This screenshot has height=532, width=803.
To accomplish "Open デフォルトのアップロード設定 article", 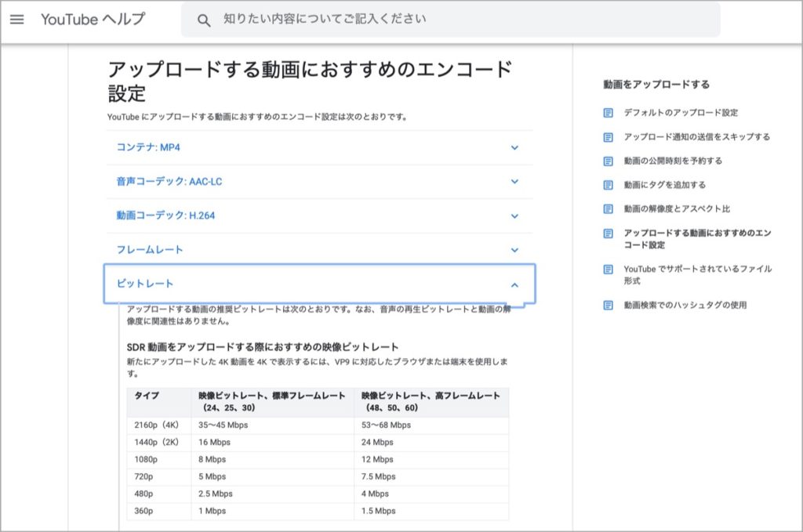I will (x=681, y=113).
